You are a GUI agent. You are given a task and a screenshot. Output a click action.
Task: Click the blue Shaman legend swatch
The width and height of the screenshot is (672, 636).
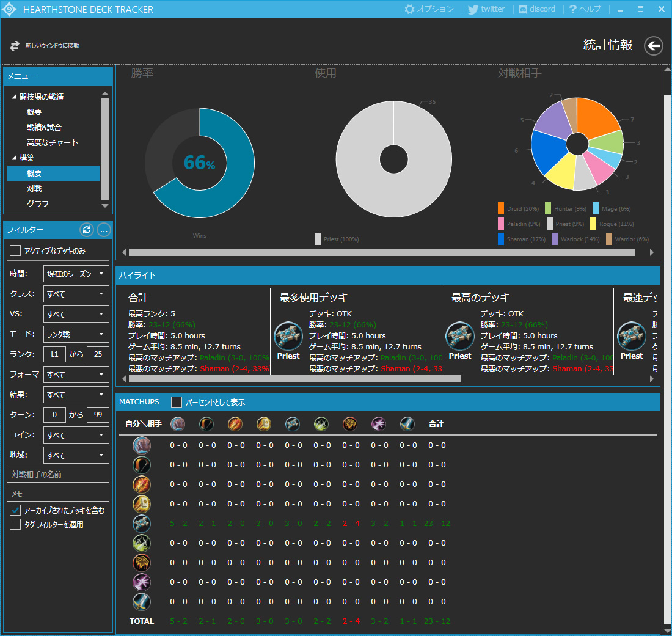point(500,239)
